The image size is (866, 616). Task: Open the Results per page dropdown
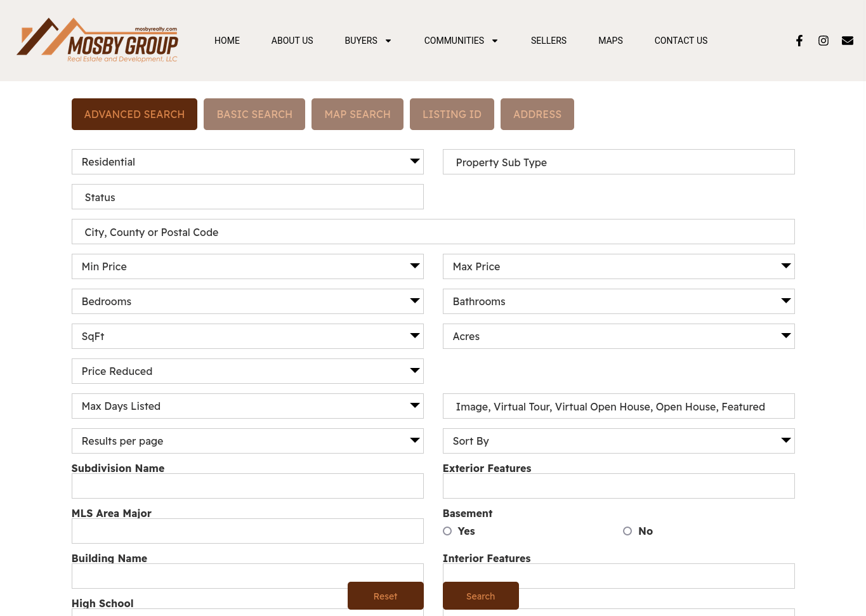coord(247,441)
